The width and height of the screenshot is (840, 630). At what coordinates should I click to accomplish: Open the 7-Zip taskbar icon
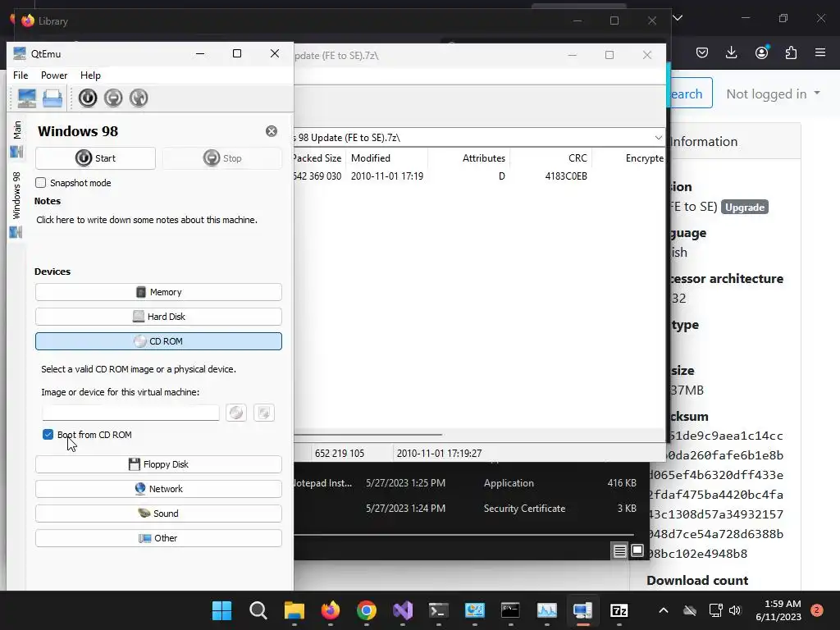coord(619,610)
